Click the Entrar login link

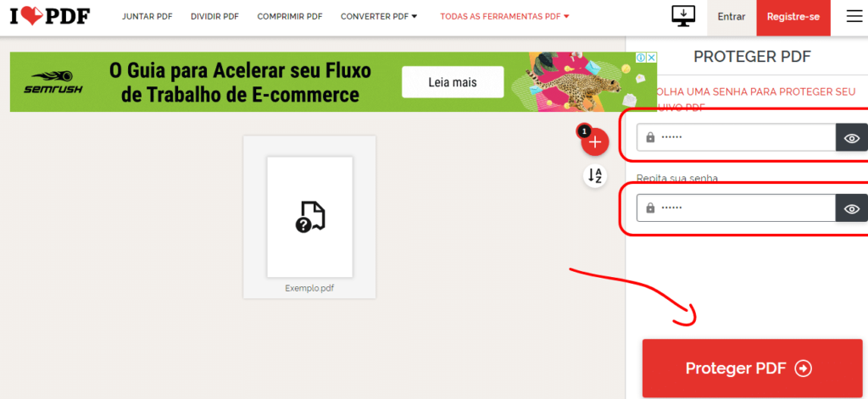click(732, 17)
